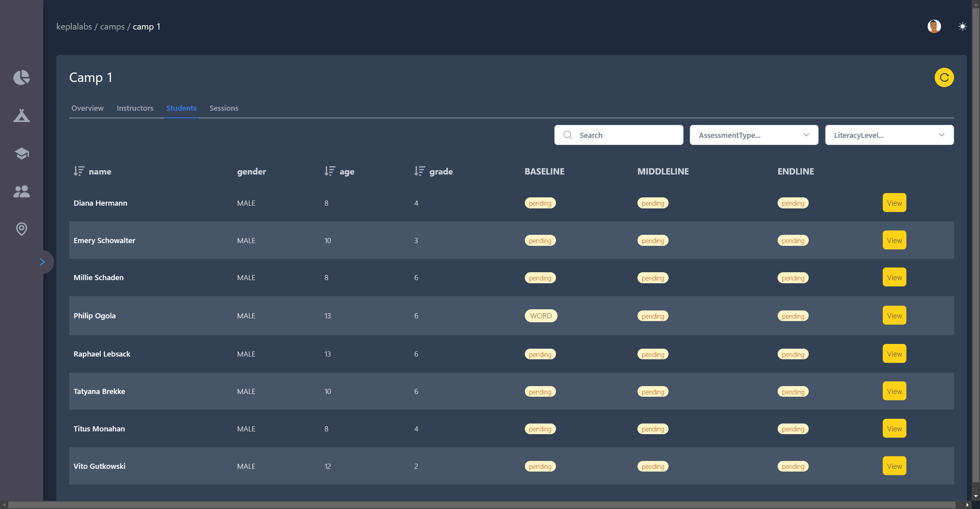Click the yellow refresh button
Image resolution: width=980 pixels, height=509 pixels.
tap(944, 78)
